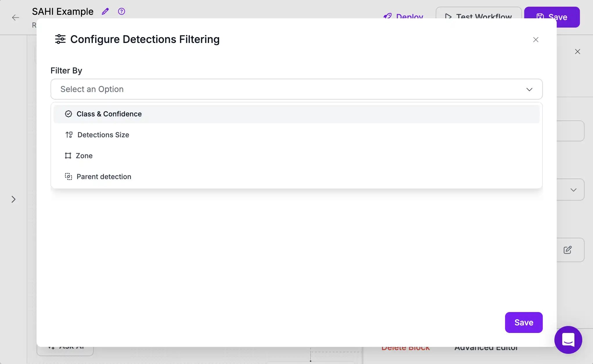Open the Advanced Editor
Viewport: 593px width, 364px height.
486,349
